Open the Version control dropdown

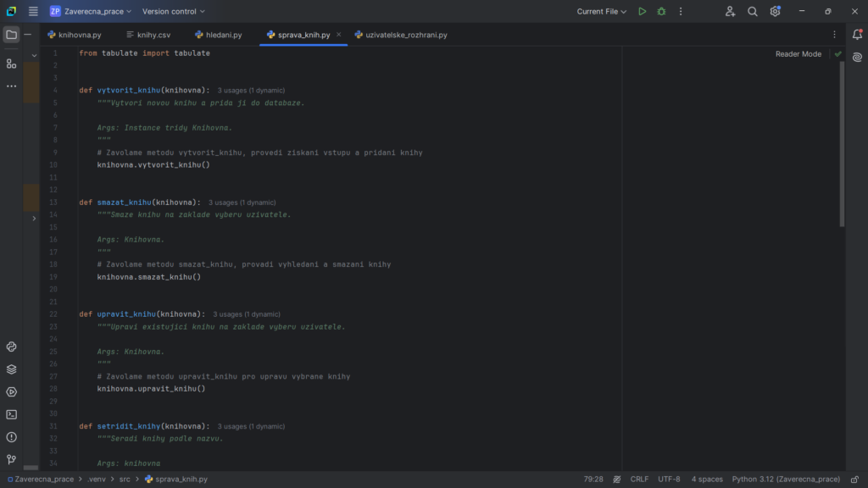(173, 11)
